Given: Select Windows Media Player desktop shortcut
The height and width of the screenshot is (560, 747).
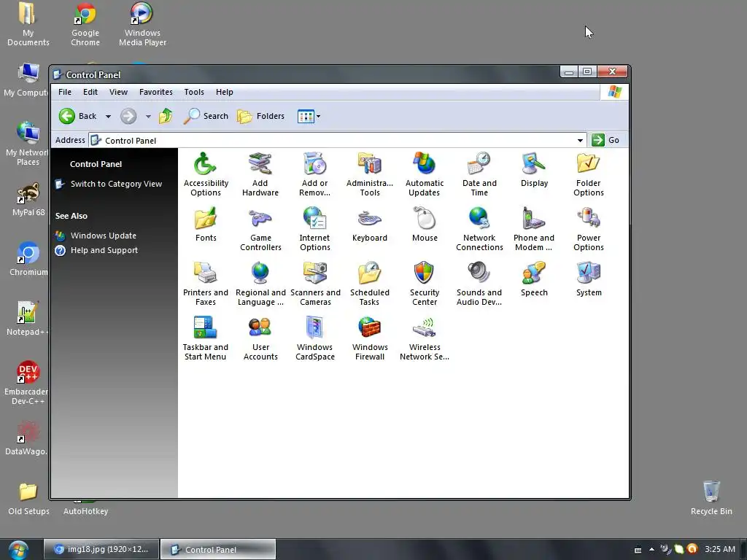Looking at the screenshot, I should (x=142, y=24).
